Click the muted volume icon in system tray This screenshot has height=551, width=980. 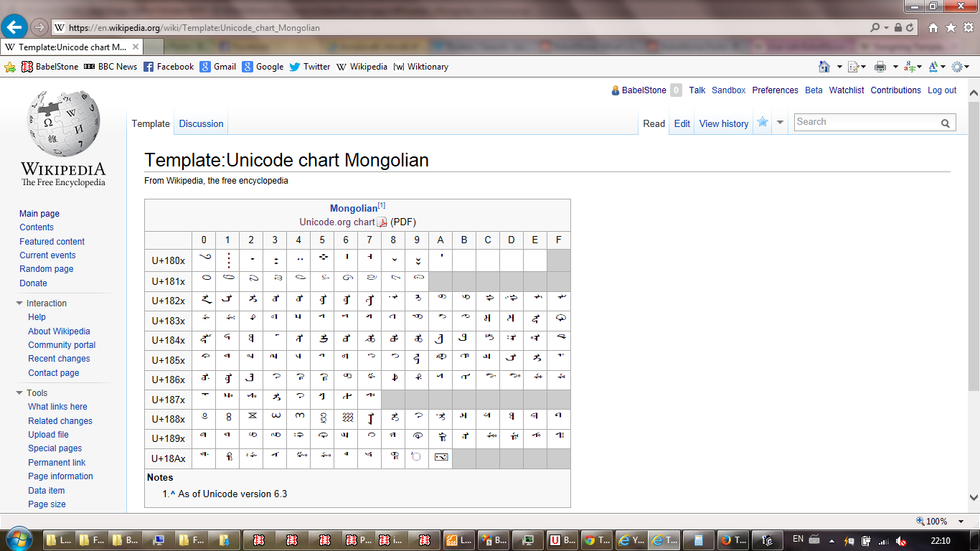click(x=900, y=541)
